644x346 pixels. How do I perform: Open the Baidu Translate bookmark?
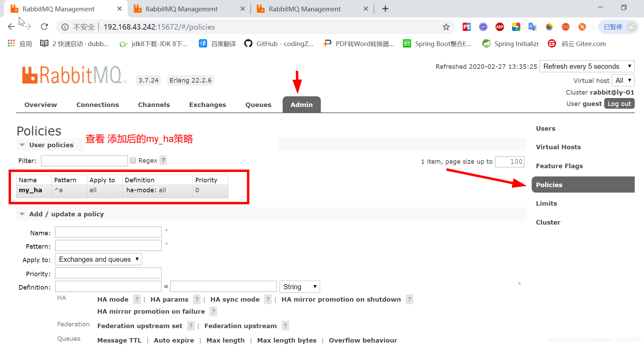218,44
